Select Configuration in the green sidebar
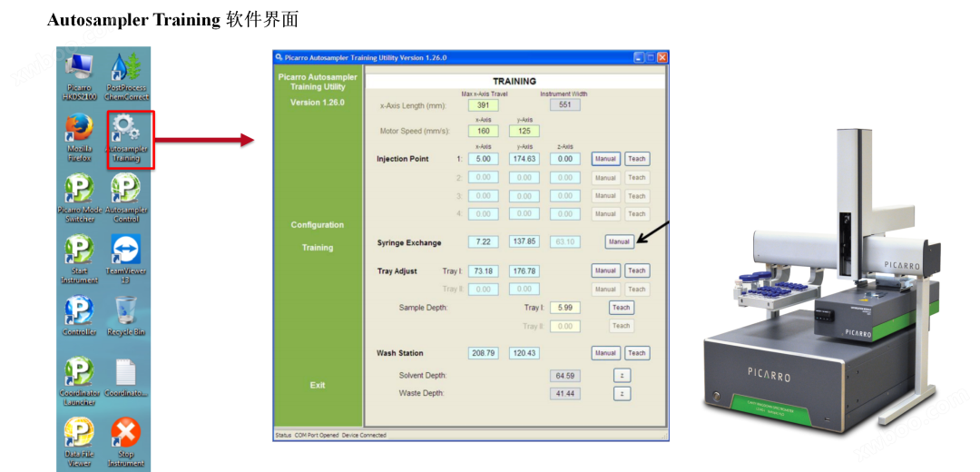980x472 pixels. pos(318,225)
